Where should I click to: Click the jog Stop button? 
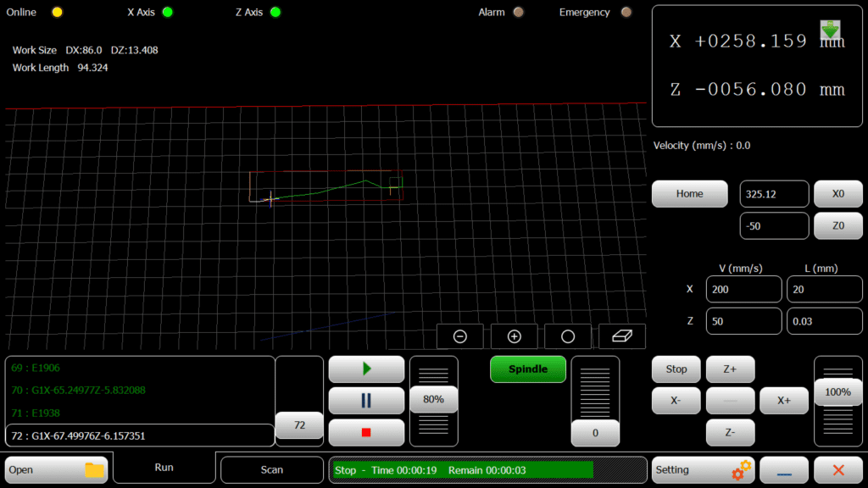click(x=676, y=369)
